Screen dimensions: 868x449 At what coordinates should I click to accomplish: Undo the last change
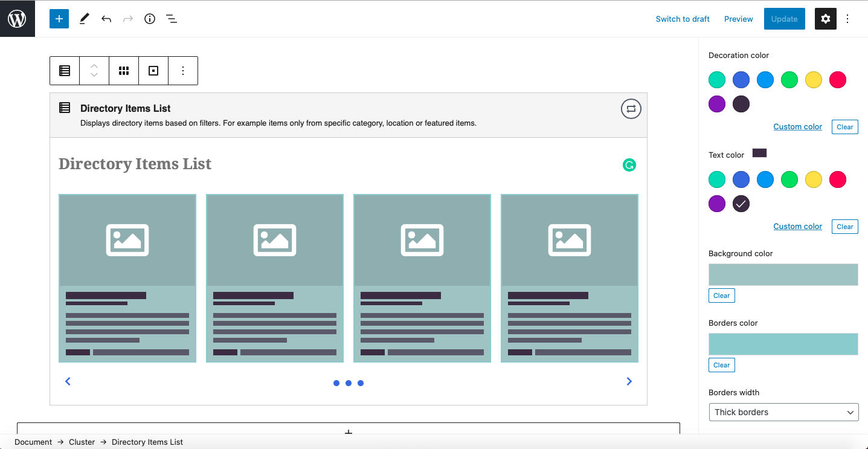click(x=106, y=19)
